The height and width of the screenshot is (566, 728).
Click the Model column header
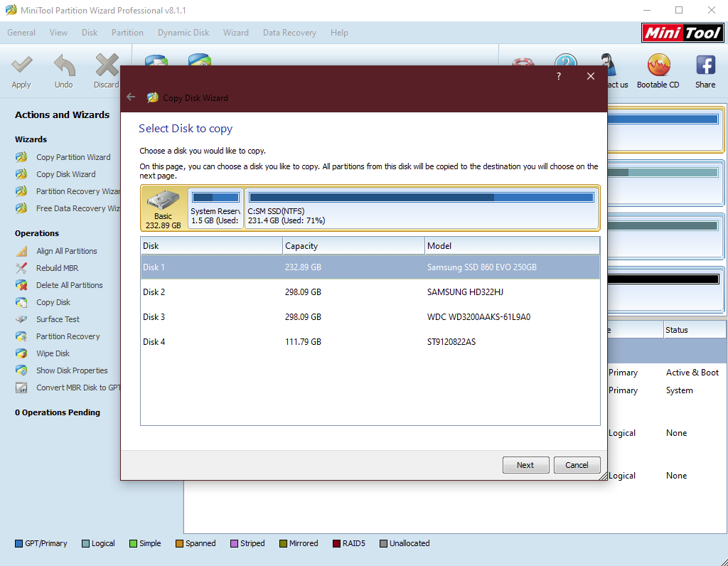click(512, 245)
